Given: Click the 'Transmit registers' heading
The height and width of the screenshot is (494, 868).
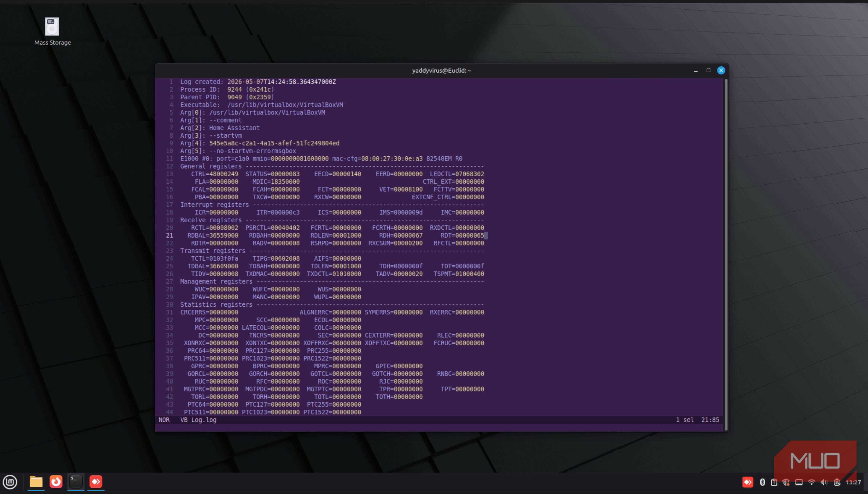Looking at the screenshot, I should (212, 251).
